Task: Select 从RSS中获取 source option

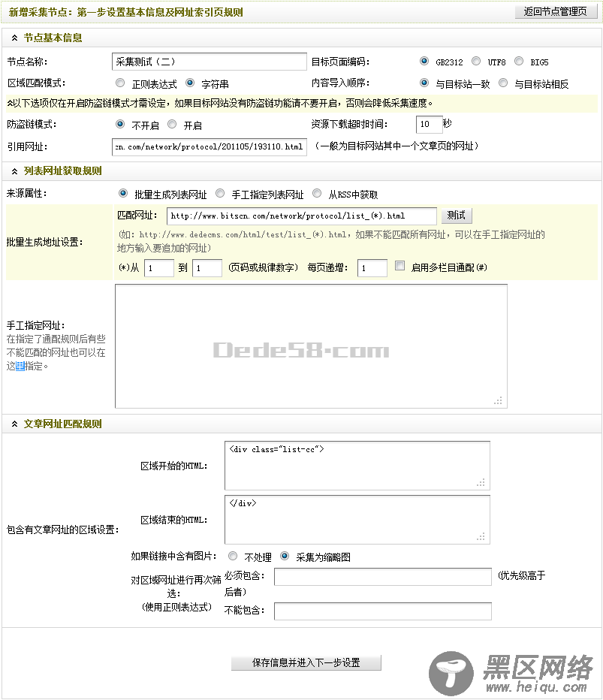Action: (x=317, y=193)
